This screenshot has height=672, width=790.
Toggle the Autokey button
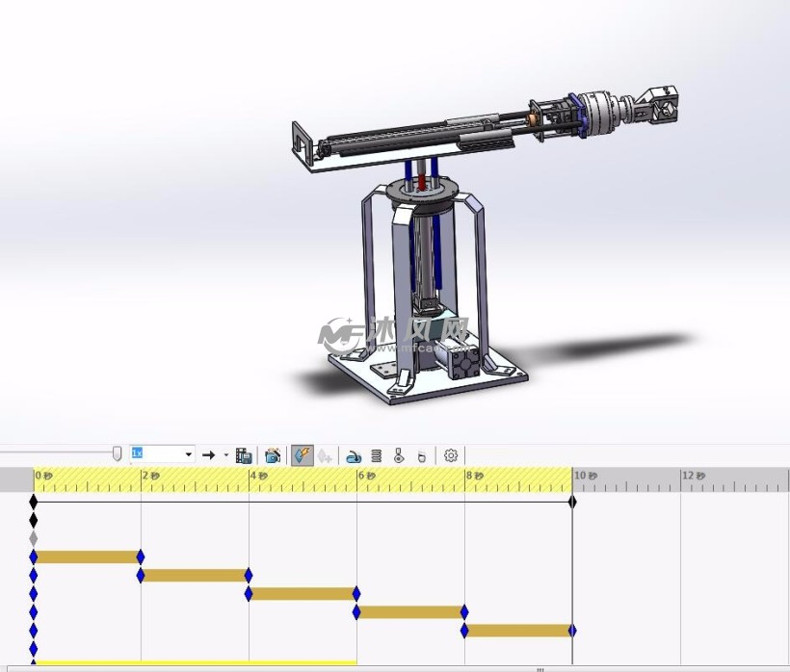pos(303,455)
